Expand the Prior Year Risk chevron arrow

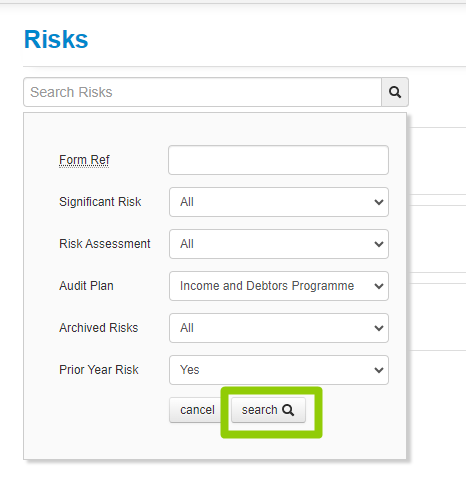point(379,370)
